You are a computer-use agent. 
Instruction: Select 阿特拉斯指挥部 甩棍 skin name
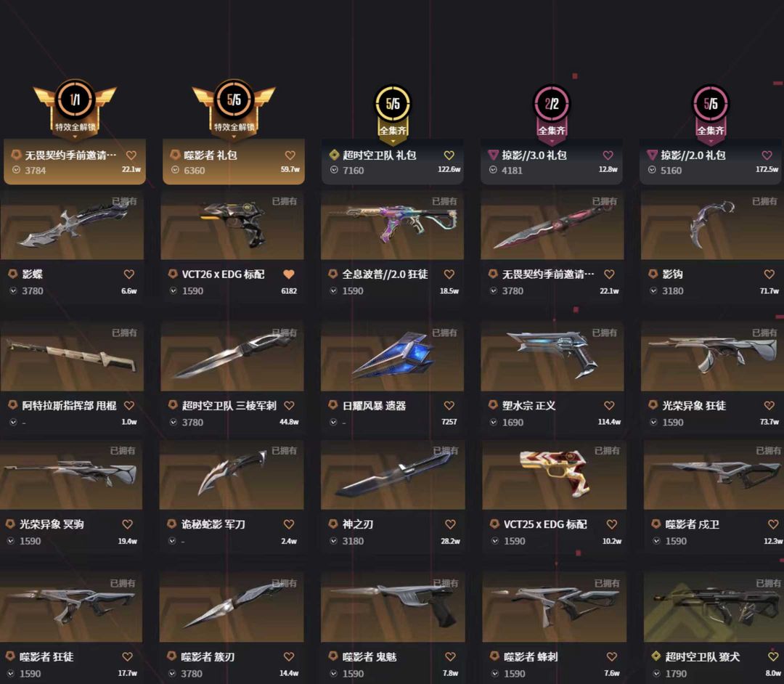[69, 405]
